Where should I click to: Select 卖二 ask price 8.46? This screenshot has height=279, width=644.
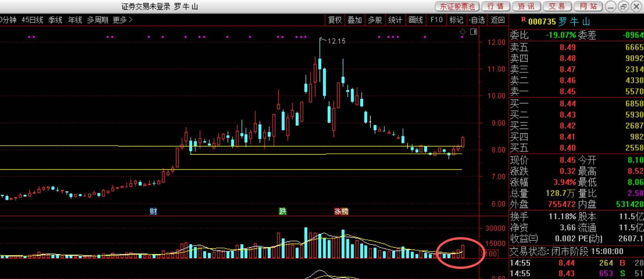[x=567, y=81]
